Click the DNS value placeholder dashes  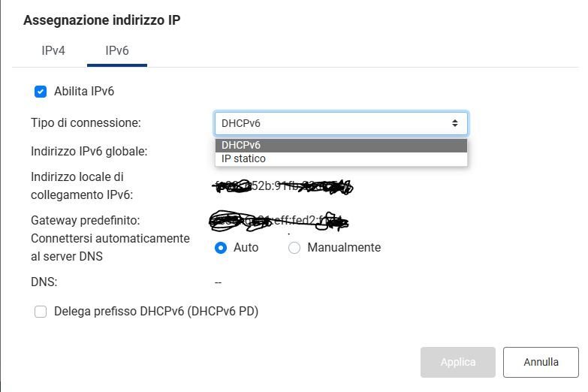pyautogui.click(x=218, y=282)
